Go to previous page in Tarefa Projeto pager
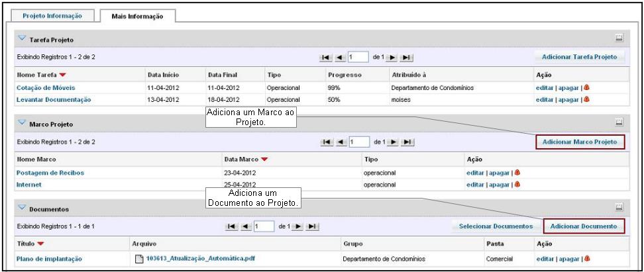The width and height of the screenshot is (644, 272). [340, 58]
